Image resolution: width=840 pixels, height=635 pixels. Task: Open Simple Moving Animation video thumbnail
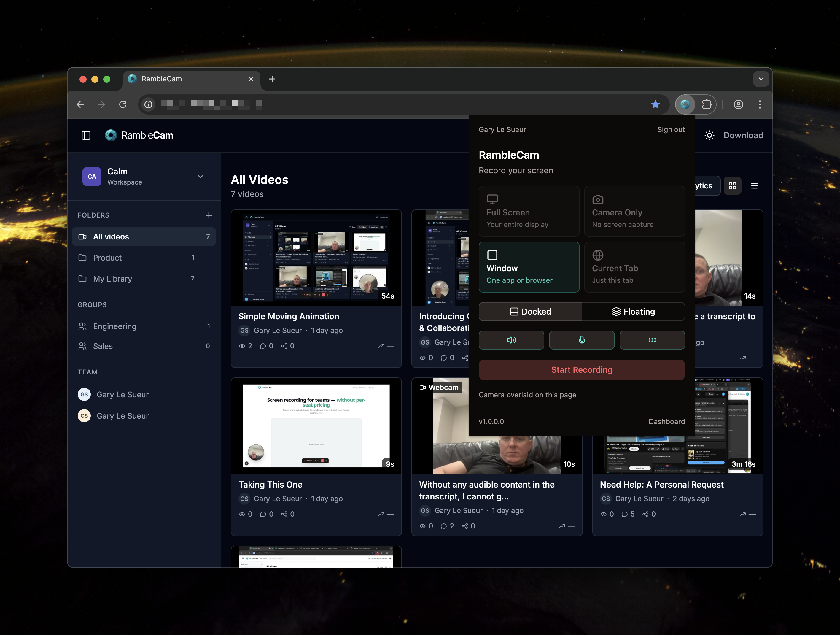[316, 258]
